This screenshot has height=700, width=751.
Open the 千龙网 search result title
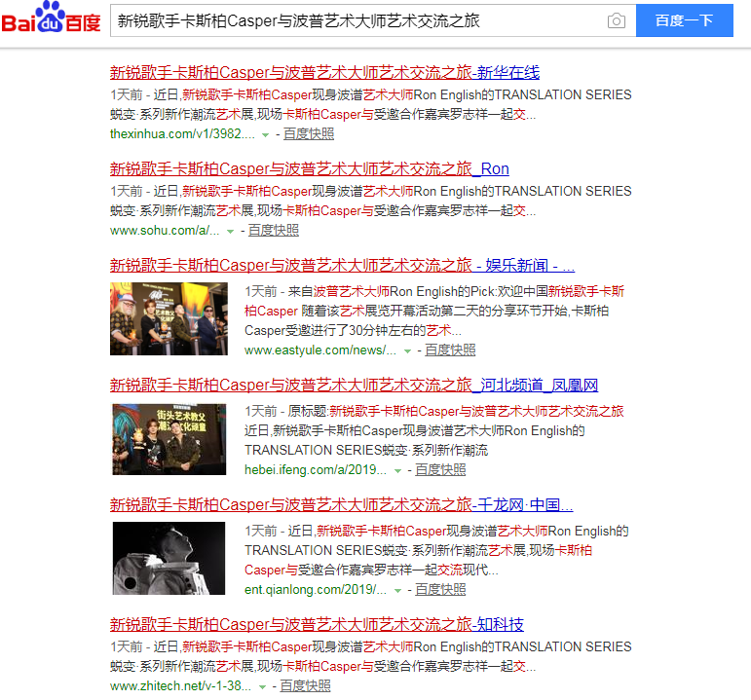(x=341, y=505)
